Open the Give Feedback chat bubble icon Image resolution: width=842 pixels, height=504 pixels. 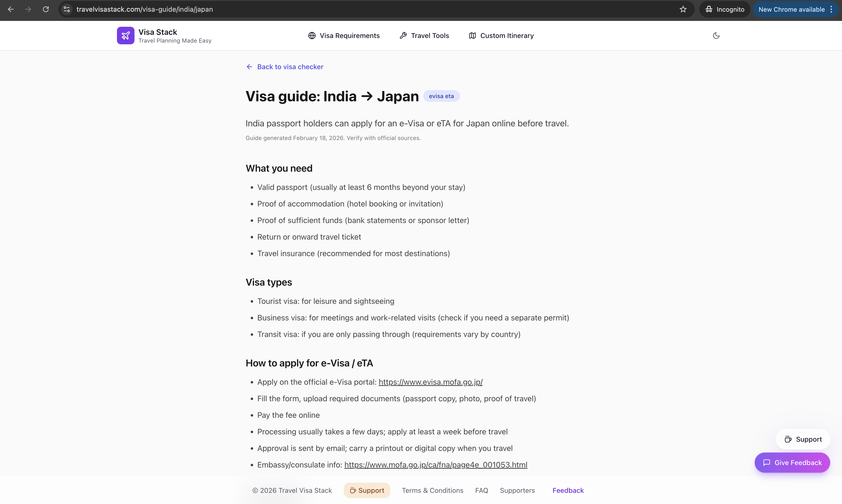point(767,462)
